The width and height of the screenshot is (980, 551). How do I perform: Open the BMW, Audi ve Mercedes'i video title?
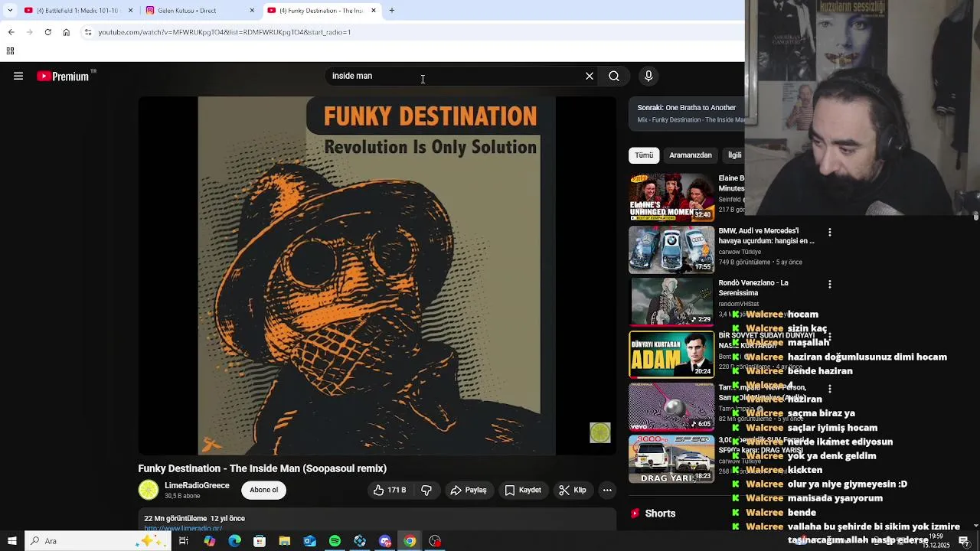point(766,236)
